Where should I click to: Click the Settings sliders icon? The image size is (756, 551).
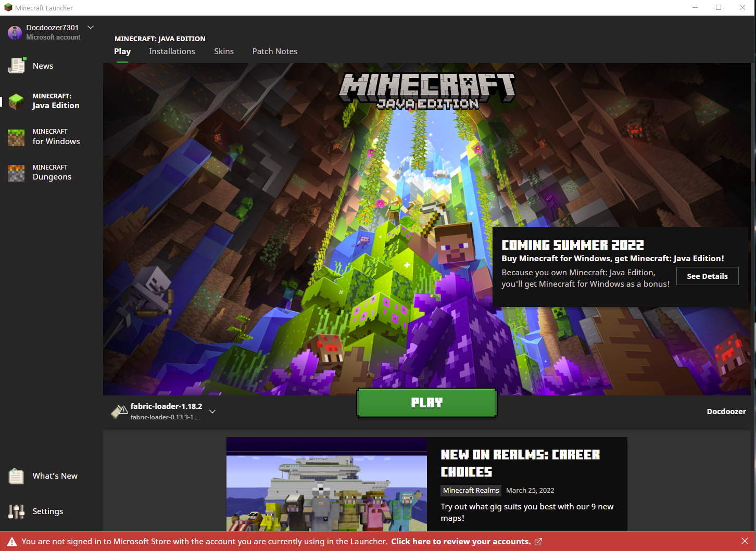pyautogui.click(x=16, y=511)
